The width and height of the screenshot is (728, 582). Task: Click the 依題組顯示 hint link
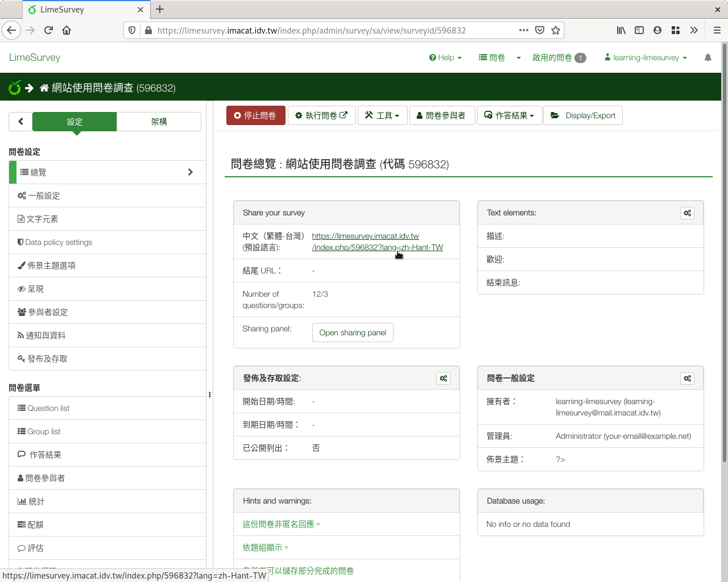[266, 547]
